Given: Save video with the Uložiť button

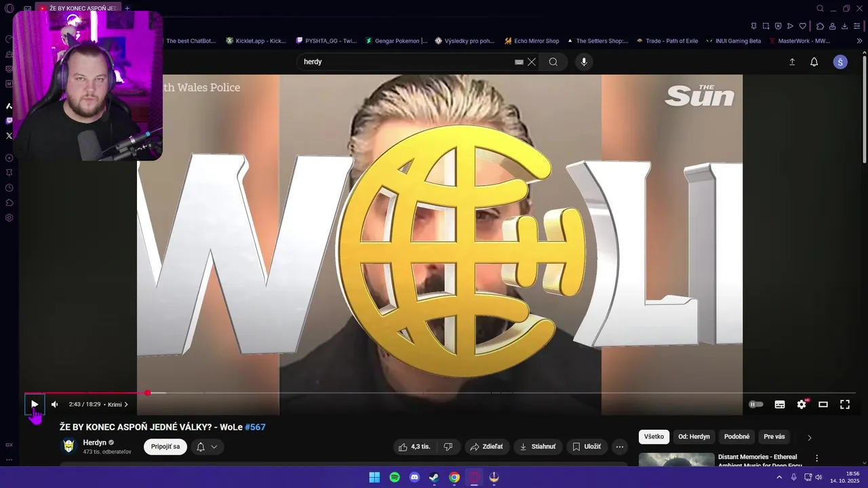Looking at the screenshot, I should (587, 447).
